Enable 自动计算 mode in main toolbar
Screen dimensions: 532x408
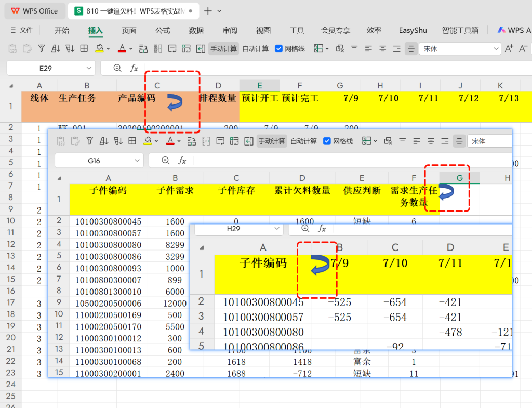(256, 48)
